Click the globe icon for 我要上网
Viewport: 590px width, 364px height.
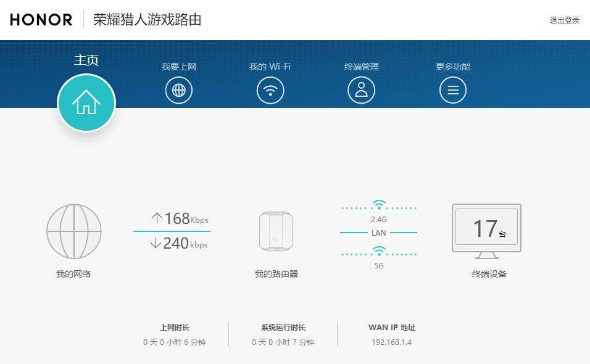point(179,90)
